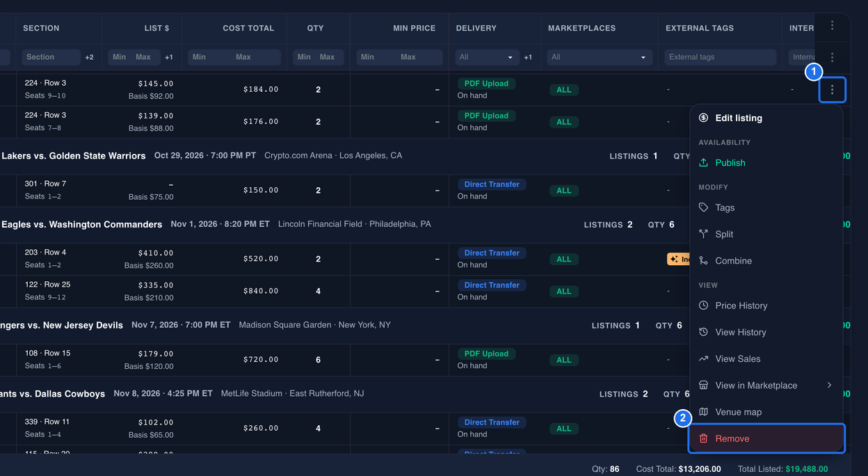Click the +2 button beside the Section filter

(x=89, y=57)
